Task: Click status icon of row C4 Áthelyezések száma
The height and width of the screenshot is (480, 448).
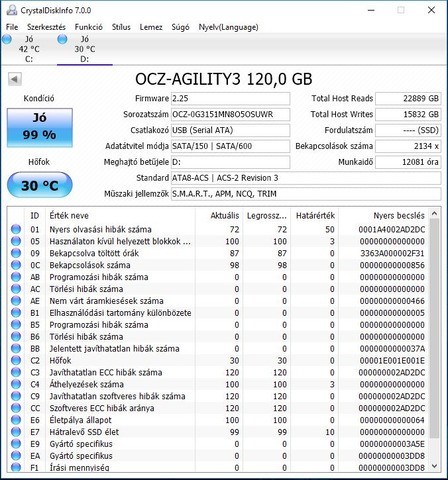Action: point(16,384)
